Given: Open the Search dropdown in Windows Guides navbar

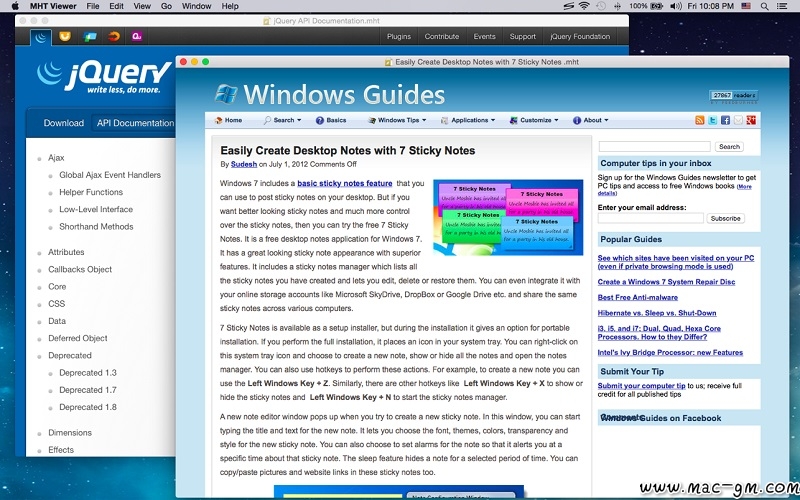Looking at the screenshot, I should click(282, 120).
